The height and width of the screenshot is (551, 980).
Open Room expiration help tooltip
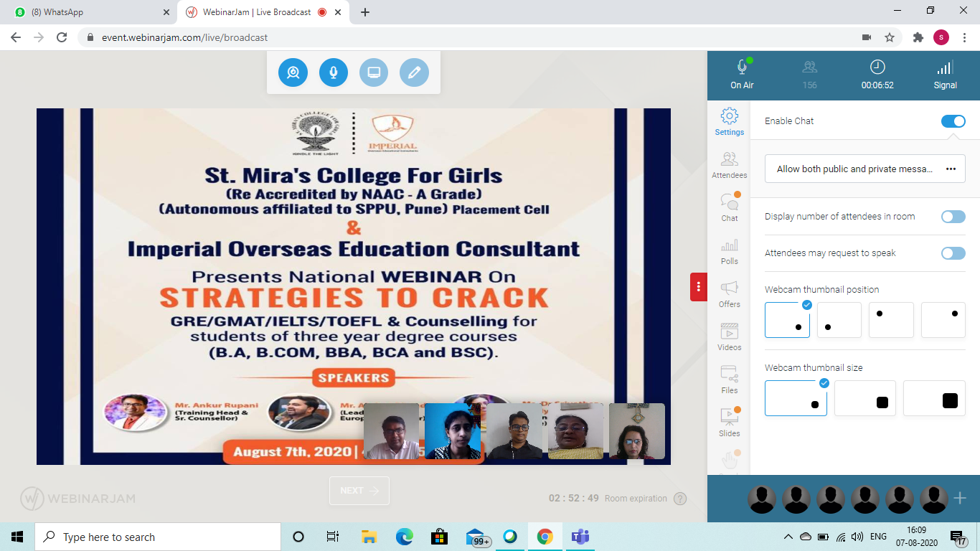point(680,498)
